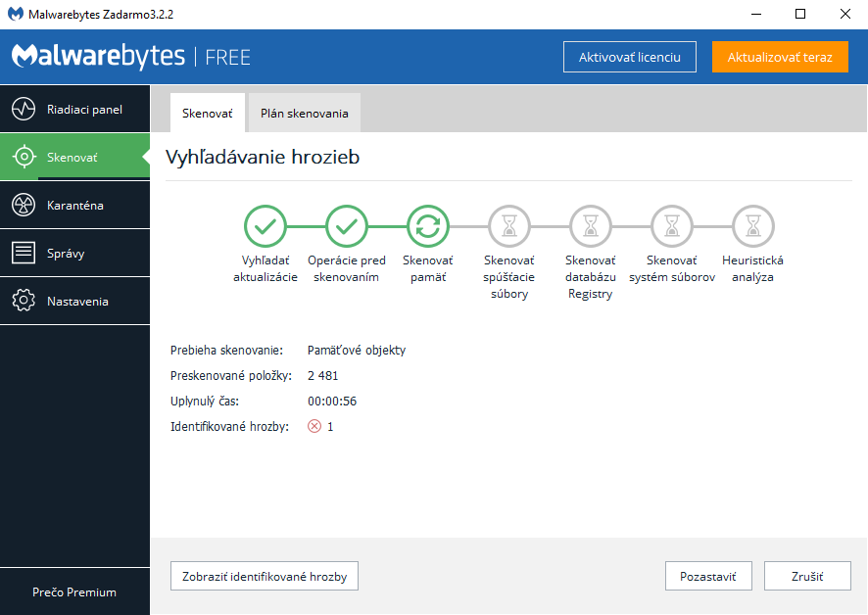
Task: Pause the scan with Pozastaviť
Action: [x=708, y=576]
